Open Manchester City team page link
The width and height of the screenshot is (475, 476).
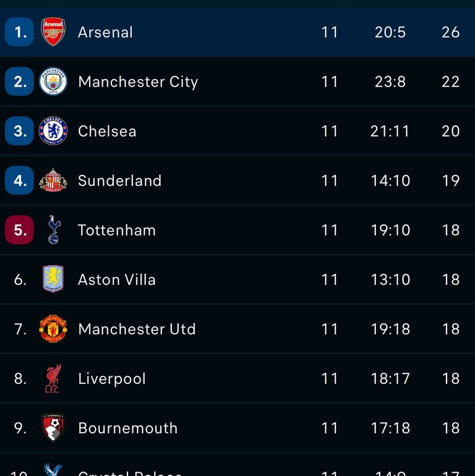pyautogui.click(x=138, y=82)
